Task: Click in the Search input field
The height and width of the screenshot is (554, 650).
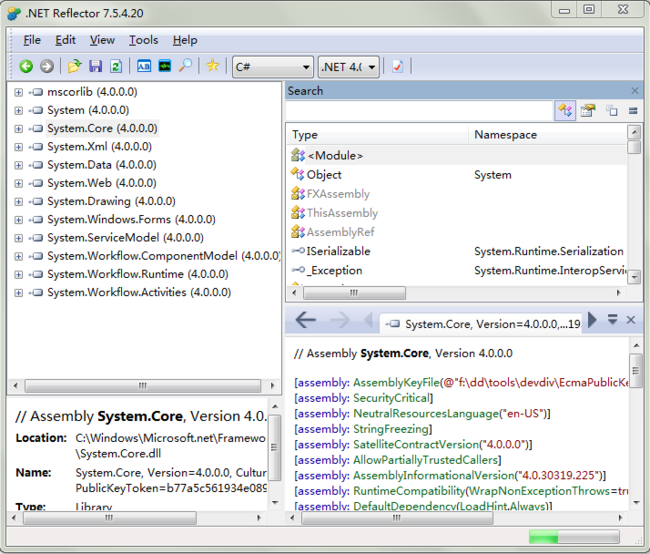Action: [x=419, y=111]
